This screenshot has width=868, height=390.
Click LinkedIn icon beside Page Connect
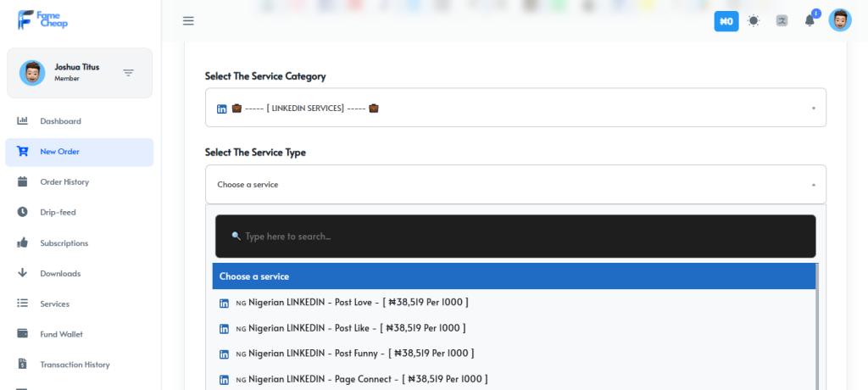click(224, 380)
